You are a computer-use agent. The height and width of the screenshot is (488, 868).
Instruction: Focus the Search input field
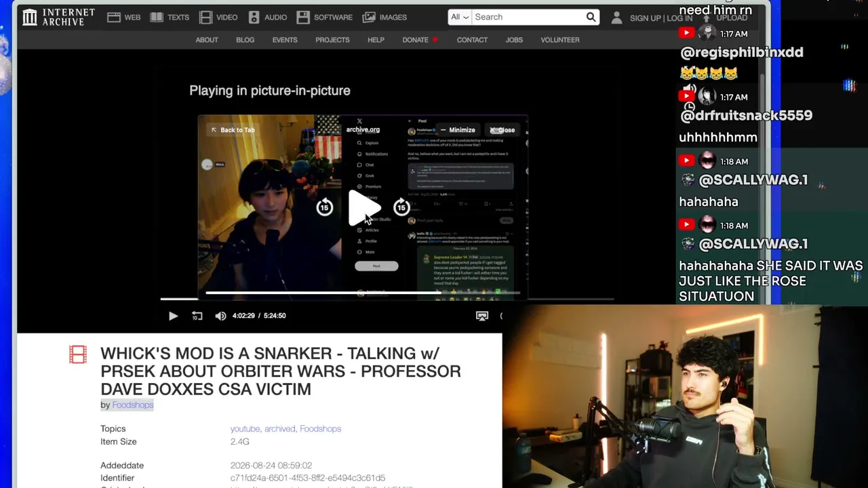click(528, 17)
